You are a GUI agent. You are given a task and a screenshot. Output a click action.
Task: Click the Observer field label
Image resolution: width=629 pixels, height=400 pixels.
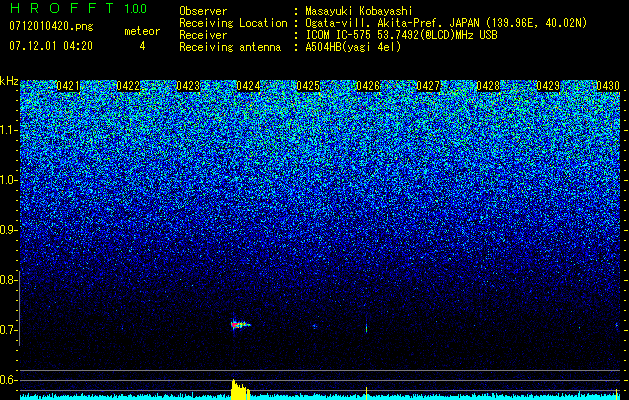point(203,11)
